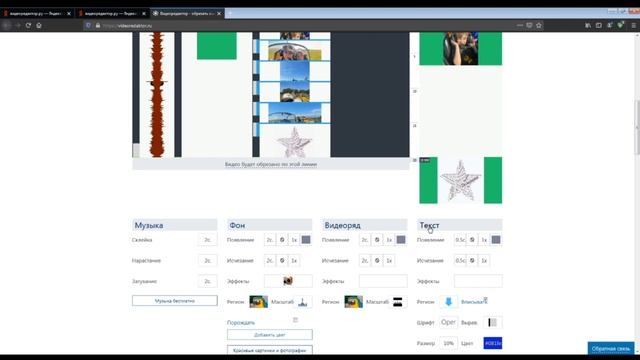
Task: Click the green shield extension icon
Action: [x=620, y=25]
